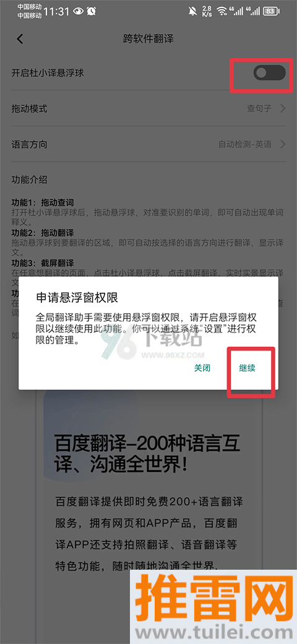297x644 pixels.
Task: Tap the back arrow icon
Action: [x=20, y=39]
